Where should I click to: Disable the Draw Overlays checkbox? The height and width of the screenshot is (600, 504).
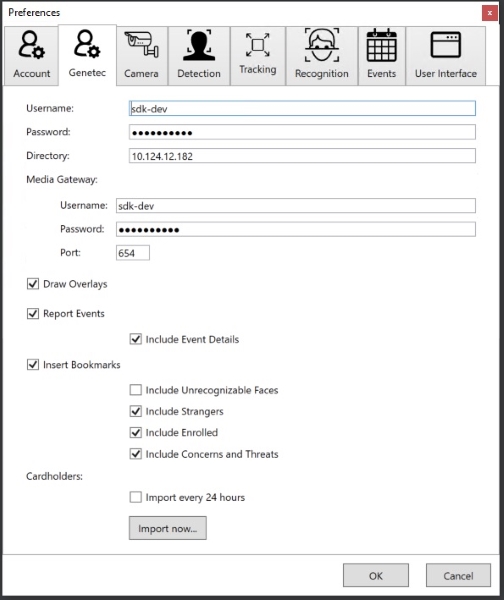(33, 284)
